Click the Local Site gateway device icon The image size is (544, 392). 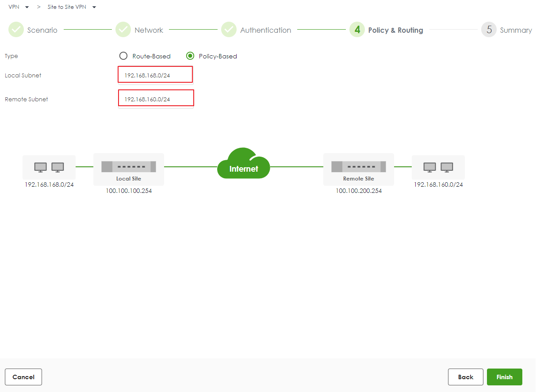[x=129, y=167]
